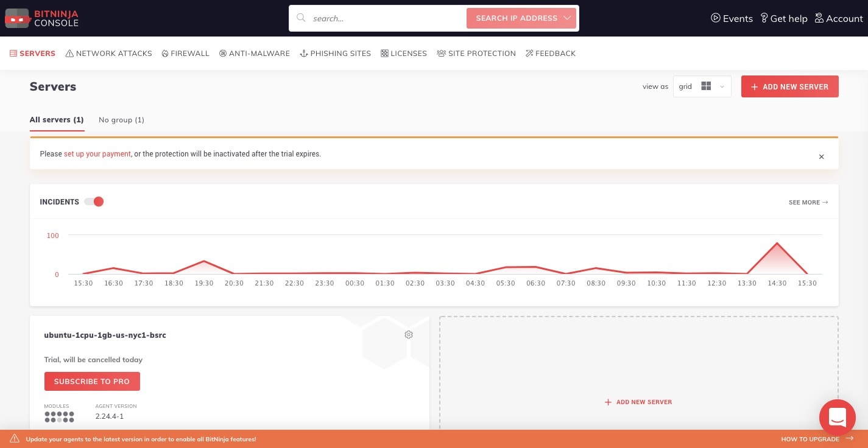This screenshot has height=448, width=868.
Task: Click the Subscribe to Pro button
Action: [x=92, y=382]
